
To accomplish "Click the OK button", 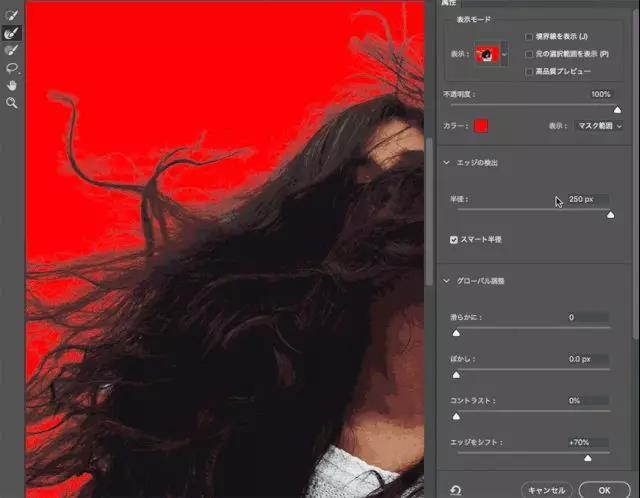I will [x=604, y=490].
